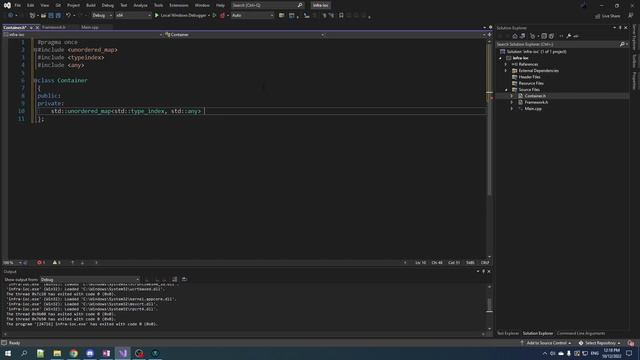Click Collapse All icon in Solution Explorer toolbar
Screen dimensions: 640x360
544,36
